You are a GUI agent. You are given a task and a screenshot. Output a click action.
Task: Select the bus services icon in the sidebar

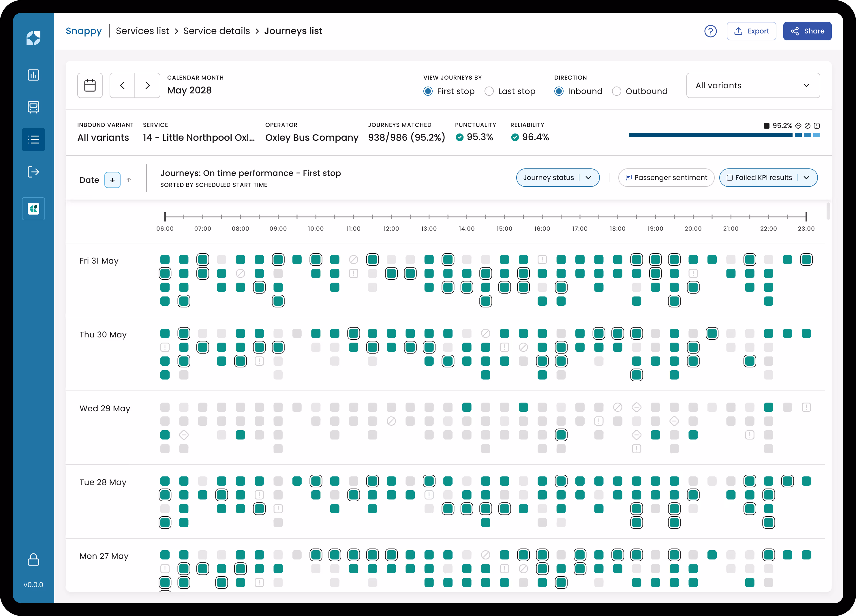tap(33, 107)
